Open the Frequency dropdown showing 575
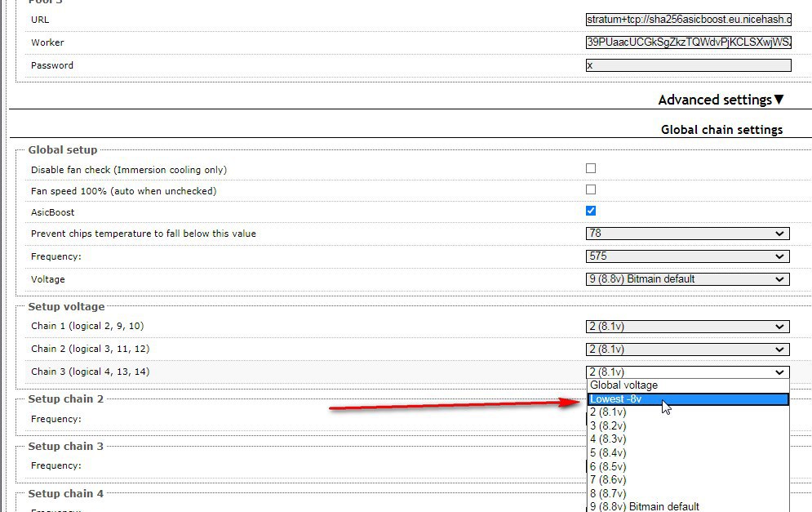Image resolution: width=812 pixels, height=512 pixels. coord(688,256)
